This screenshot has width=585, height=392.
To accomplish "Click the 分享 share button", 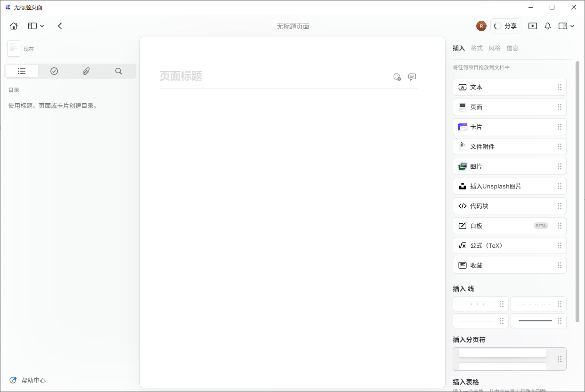I will click(x=506, y=26).
